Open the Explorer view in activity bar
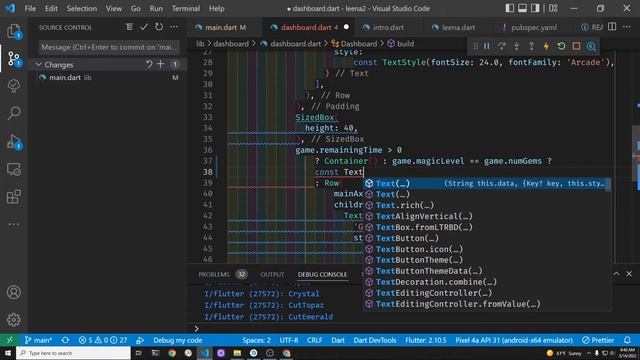Viewport: 640px width, 360px height. point(14,31)
